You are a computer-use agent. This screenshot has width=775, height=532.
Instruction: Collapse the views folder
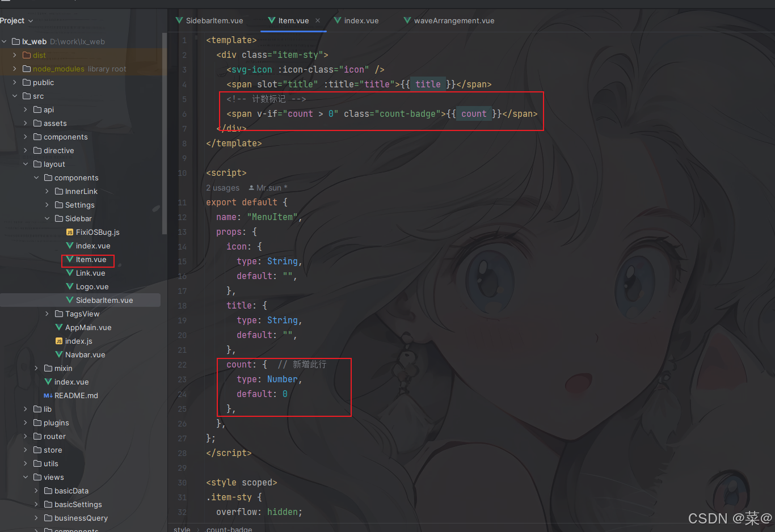pos(26,477)
